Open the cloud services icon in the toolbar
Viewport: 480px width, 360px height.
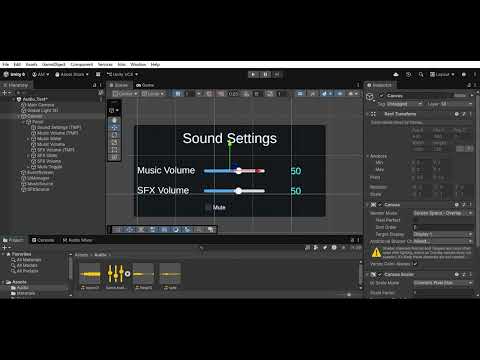[x=396, y=74]
